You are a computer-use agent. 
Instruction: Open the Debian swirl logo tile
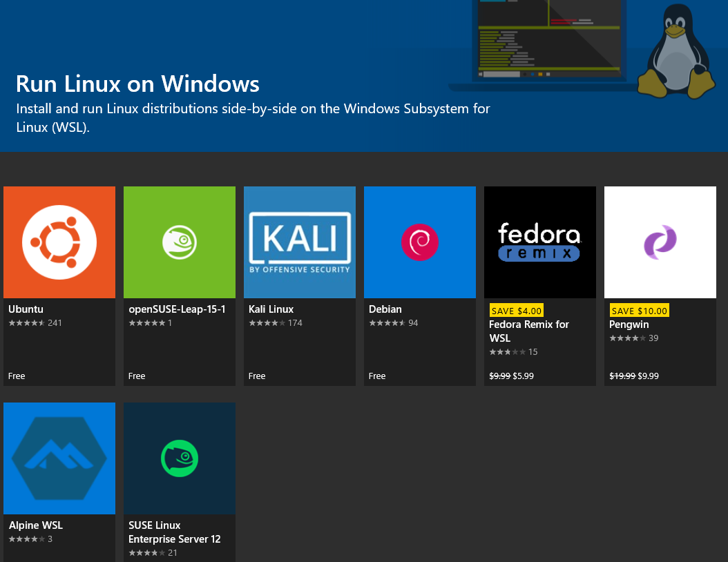420,242
